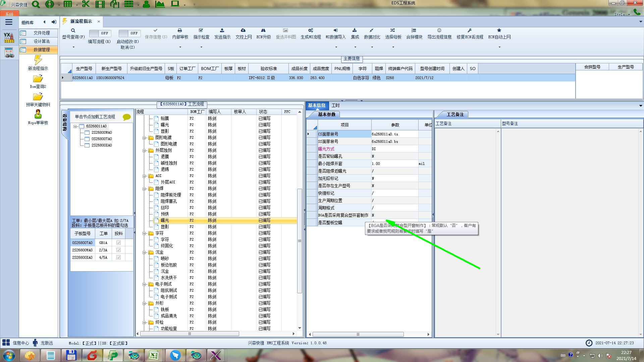The height and width of the screenshot is (362, 644).
Task: Click the green grid table icon
Action: pos(68,4)
